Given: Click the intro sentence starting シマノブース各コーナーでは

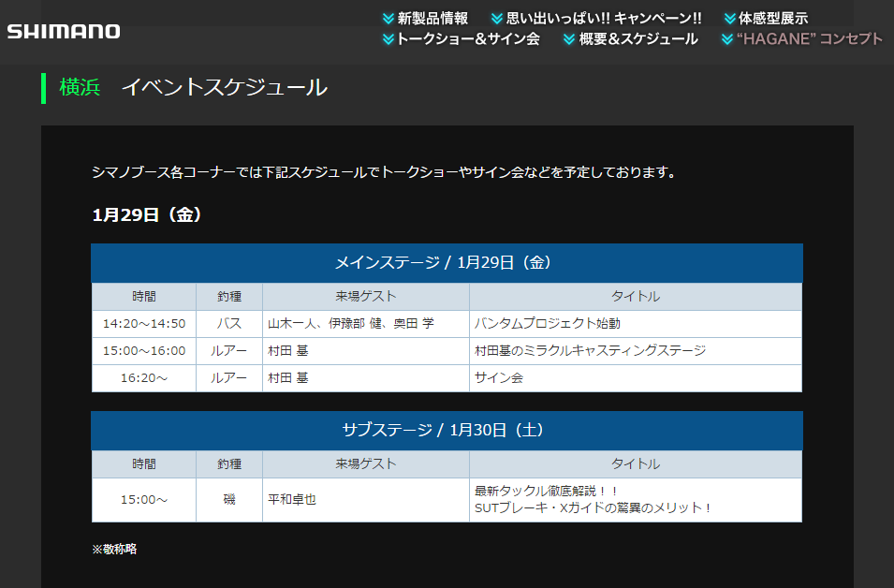Looking at the screenshot, I should click(385, 171).
